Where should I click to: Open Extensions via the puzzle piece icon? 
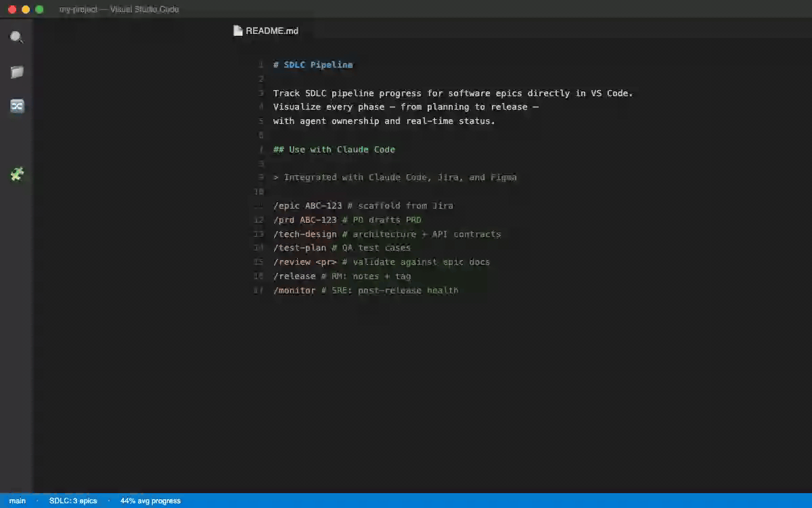[16, 174]
